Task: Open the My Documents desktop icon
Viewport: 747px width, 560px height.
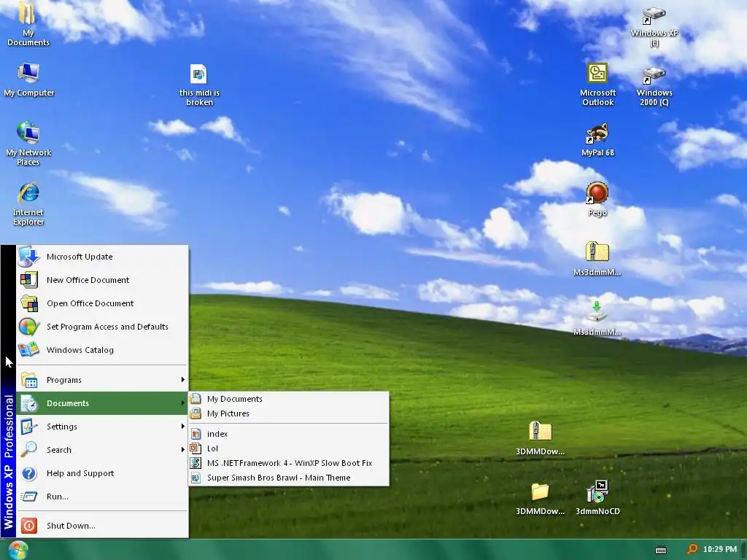Action: coord(28,24)
